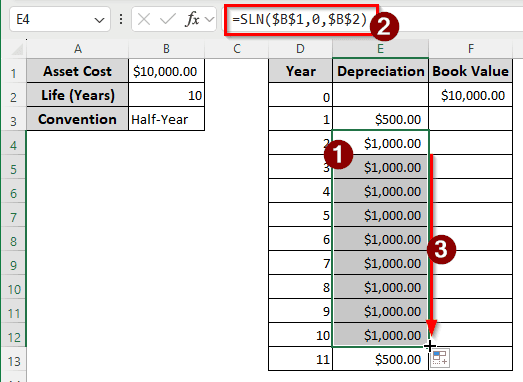The height and width of the screenshot is (382, 523).
Task: Select row 1 header
Action: [x=13, y=71]
